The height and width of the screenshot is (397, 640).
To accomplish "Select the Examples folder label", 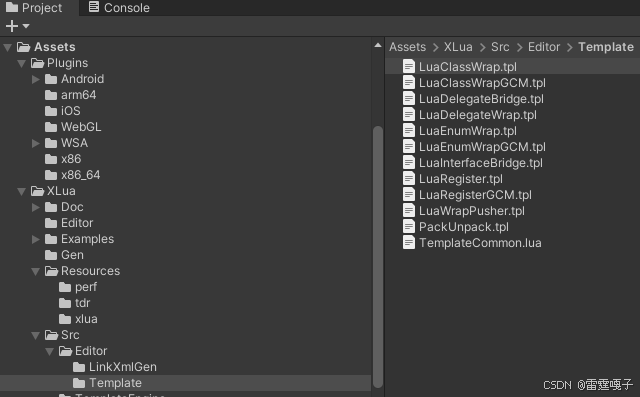I will click(87, 239).
